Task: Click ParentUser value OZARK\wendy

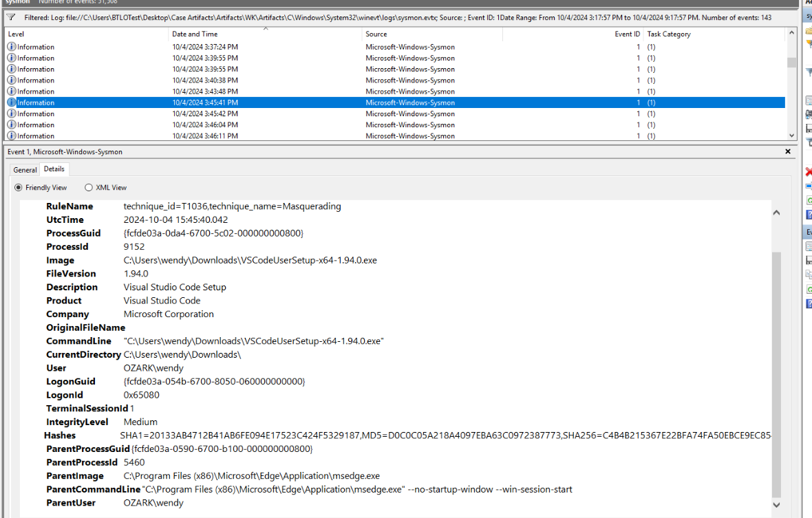Action: [x=153, y=502]
